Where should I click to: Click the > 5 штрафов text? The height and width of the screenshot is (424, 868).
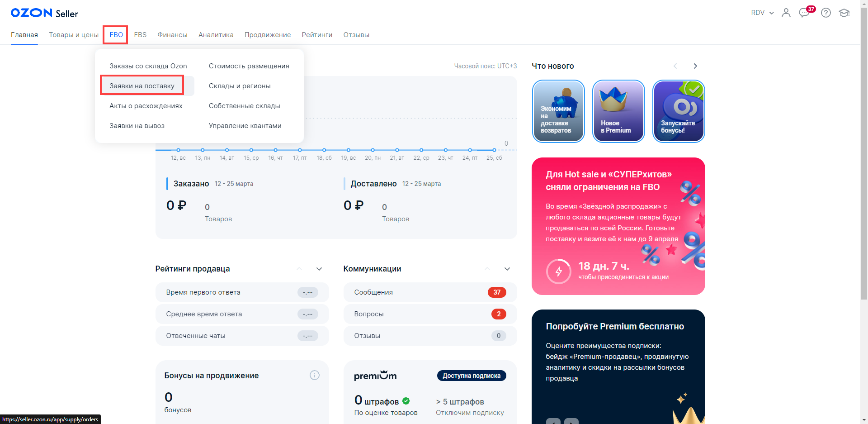pyautogui.click(x=460, y=402)
